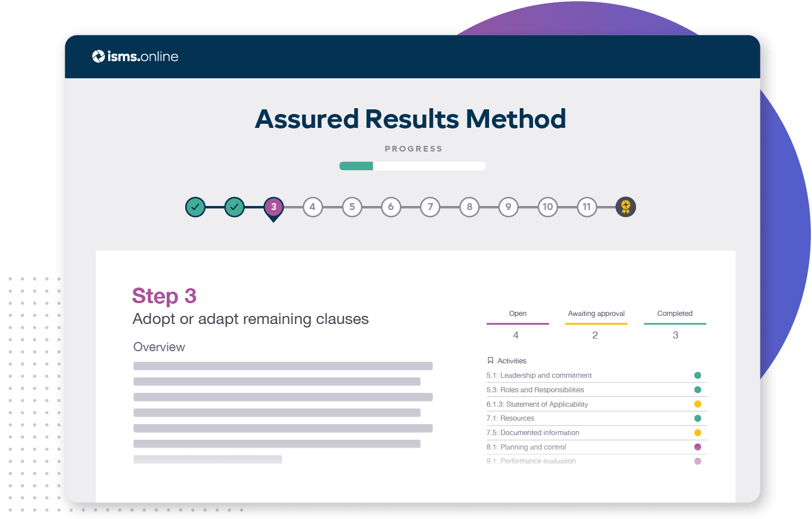Jump to step 11 circle
The width and height of the screenshot is (812, 519).
[587, 207]
